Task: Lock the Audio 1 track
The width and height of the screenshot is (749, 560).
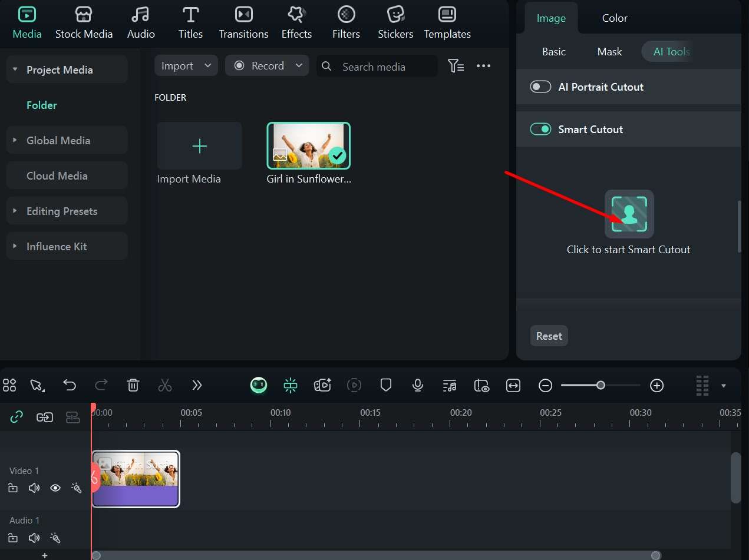Action: 13,538
